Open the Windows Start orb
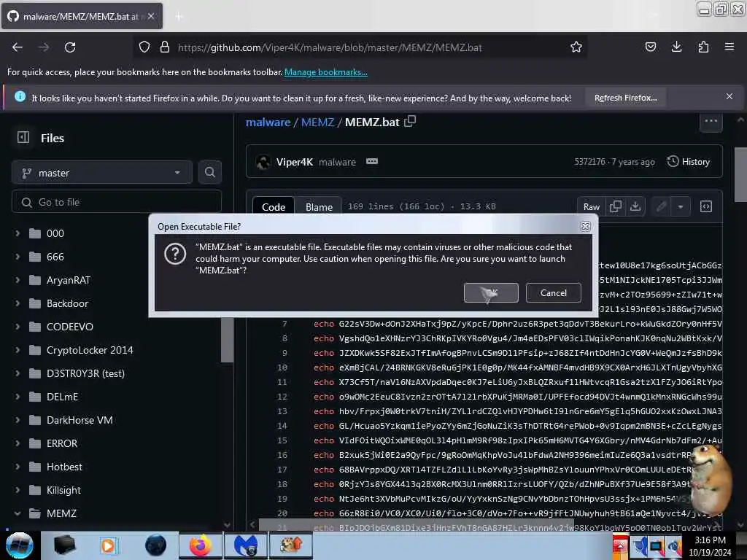The height and width of the screenshot is (560, 747). 20,545
